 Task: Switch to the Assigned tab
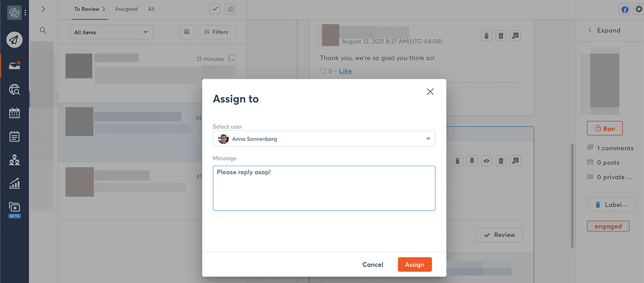click(126, 9)
